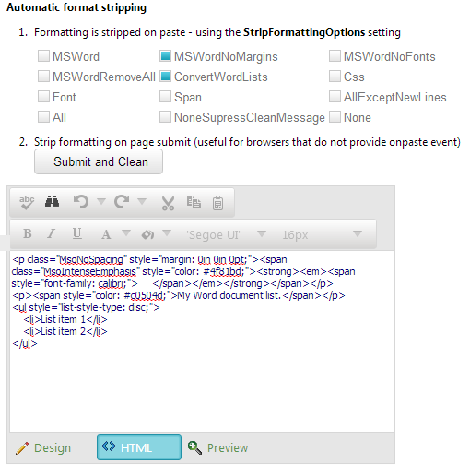Click the 'List item 2' line in code
This screenshot has width=470, height=476.
tap(65, 332)
